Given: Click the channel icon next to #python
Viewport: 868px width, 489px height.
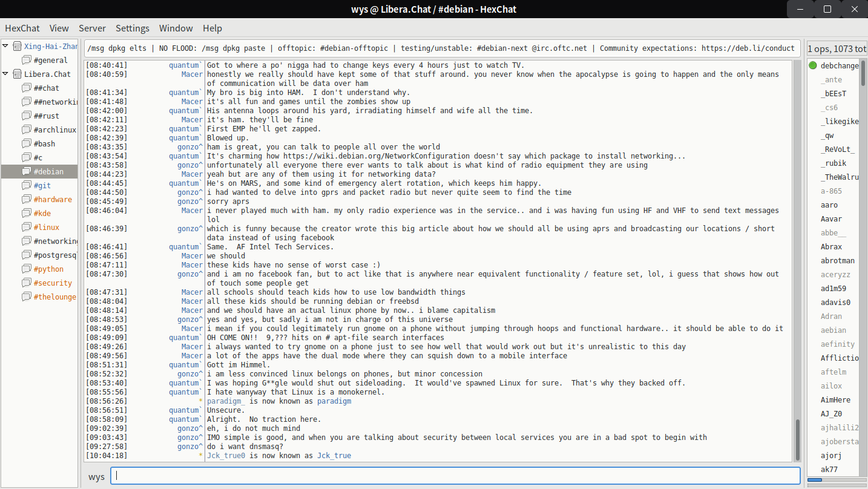Looking at the screenshot, I should [x=26, y=269].
